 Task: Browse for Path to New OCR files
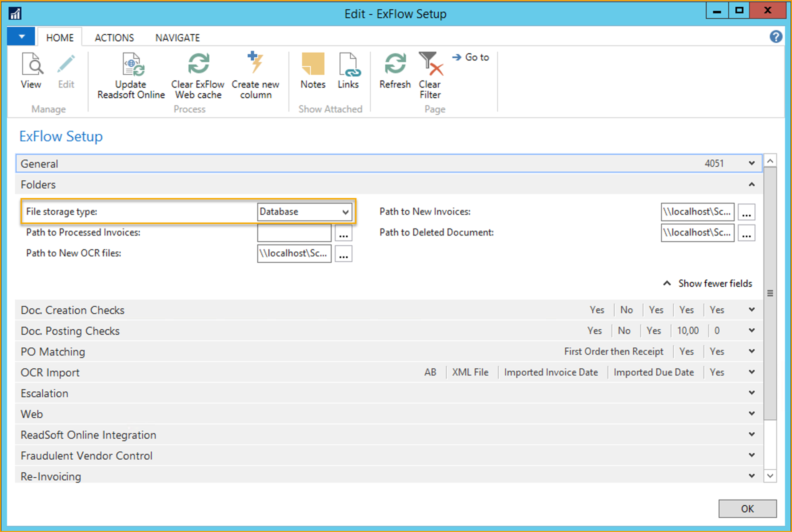coord(343,254)
